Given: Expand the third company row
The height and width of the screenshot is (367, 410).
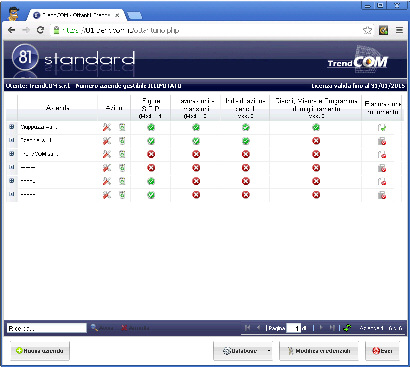Looking at the screenshot, I should coord(12,154).
